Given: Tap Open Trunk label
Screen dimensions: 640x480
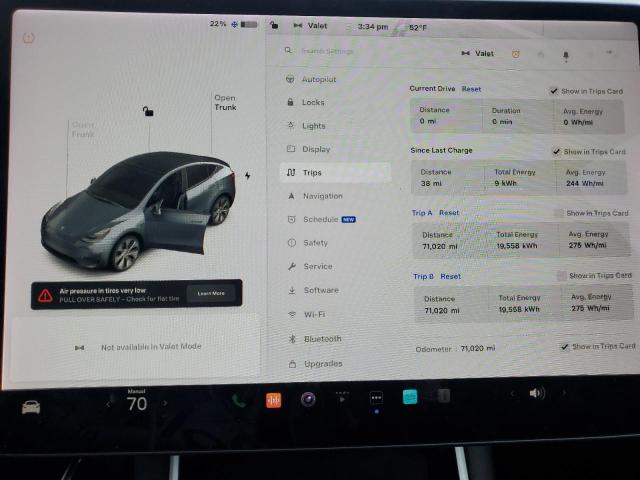Looking at the screenshot, I should tap(225, 102).
